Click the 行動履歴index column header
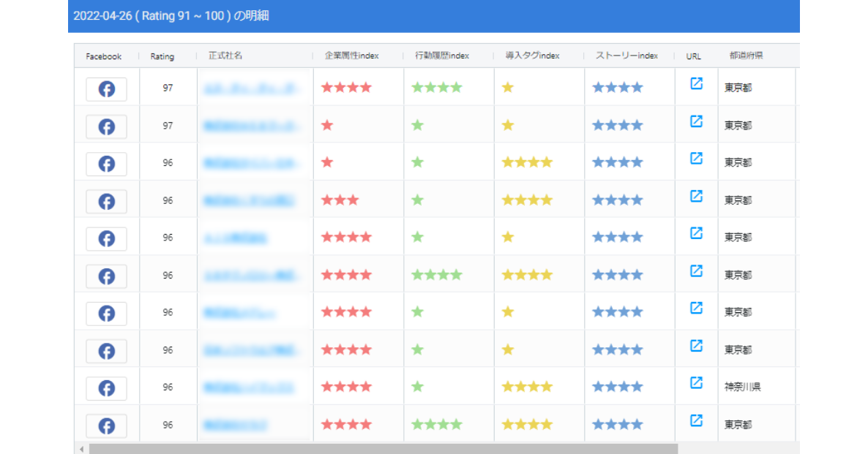Screen dimensions: 868x454 [x=442, y=56]
